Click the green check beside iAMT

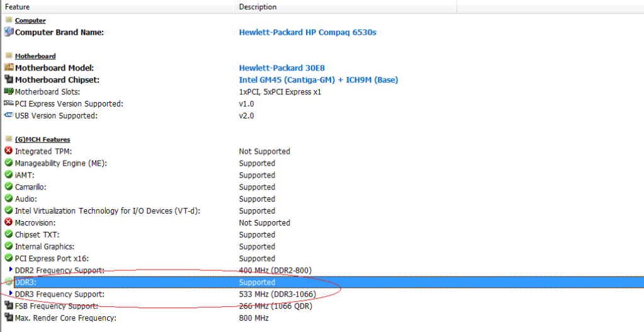pyautogui.click(x=8, y=175)
